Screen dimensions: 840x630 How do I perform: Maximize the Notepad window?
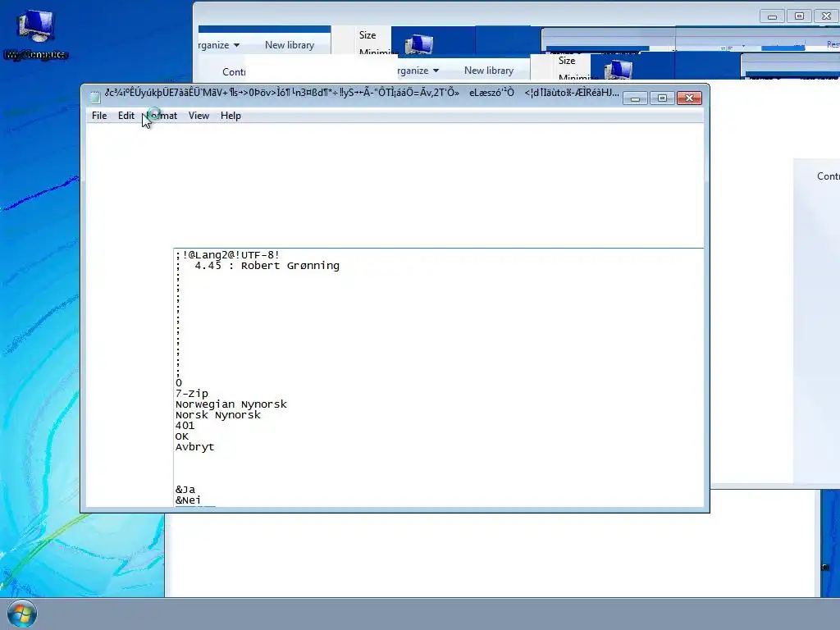pos(662,98)
